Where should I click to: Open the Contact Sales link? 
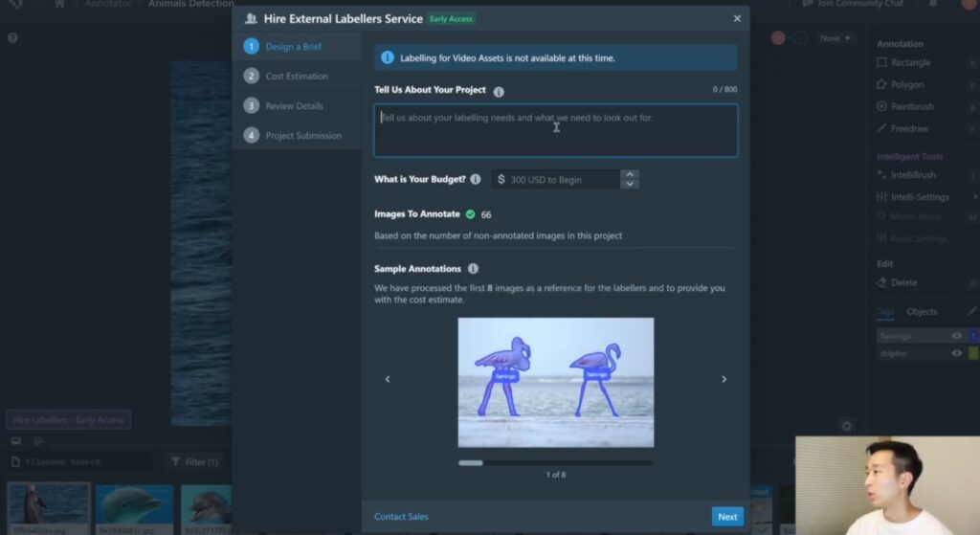401,517
